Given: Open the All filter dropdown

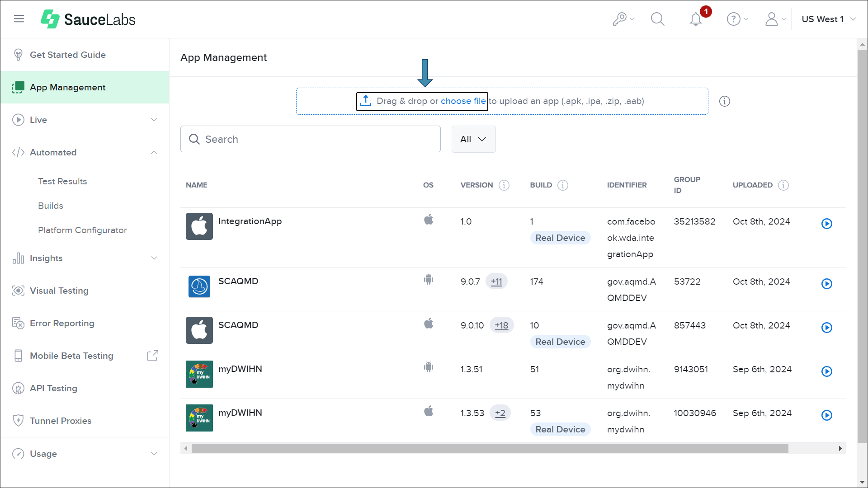Looking at the screenshot, I should click(x=473, y=139).
